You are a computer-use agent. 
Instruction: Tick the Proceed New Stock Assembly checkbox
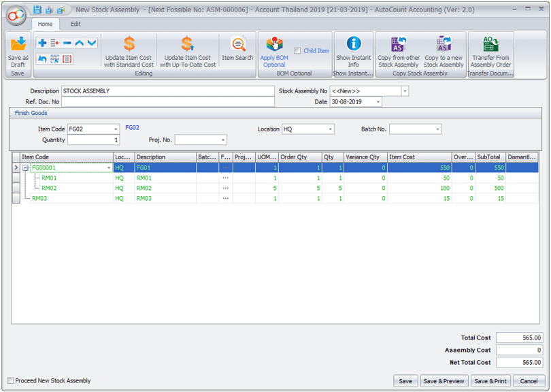pos(10,381)
